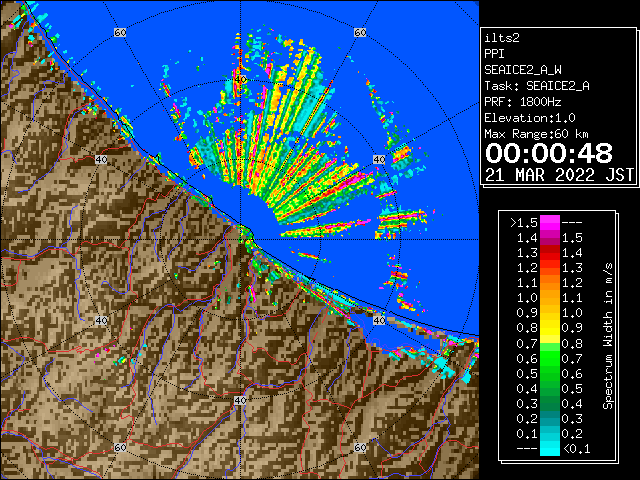Pick the magenta >1.5 legend color
This screenshot has height=480, width=640.
pyautogui.click(x=550, y=222)
